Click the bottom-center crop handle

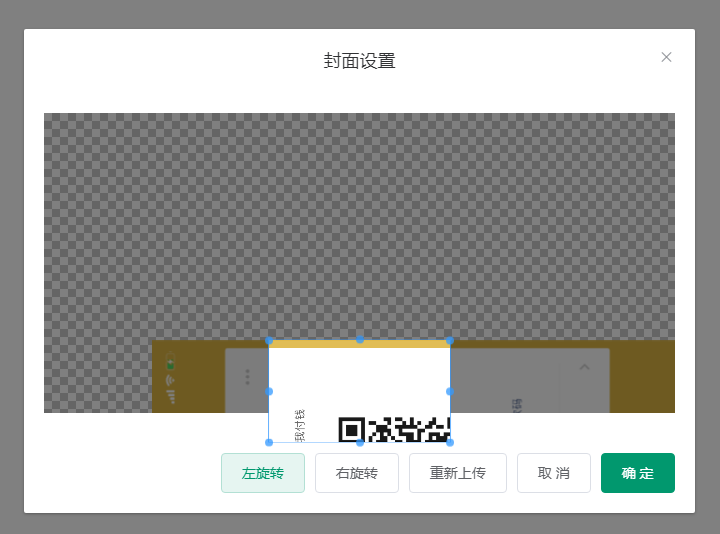click(x=360, y=442)
